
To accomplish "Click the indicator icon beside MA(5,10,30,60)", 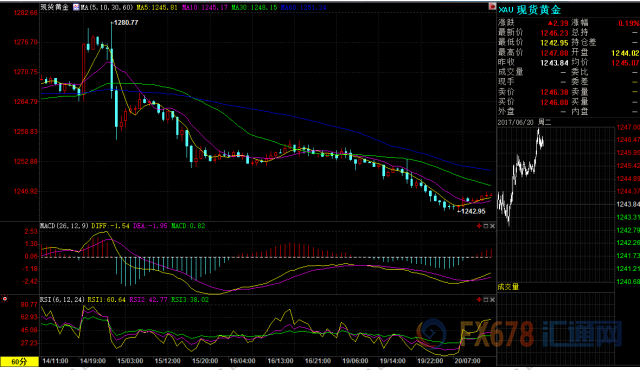I will point(76,7).
